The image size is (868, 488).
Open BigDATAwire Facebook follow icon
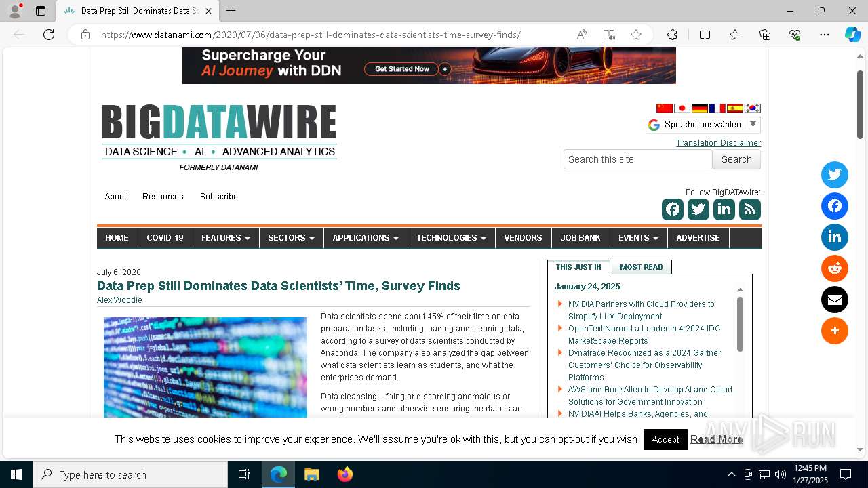pyautogui.click(x=673, y=209)
